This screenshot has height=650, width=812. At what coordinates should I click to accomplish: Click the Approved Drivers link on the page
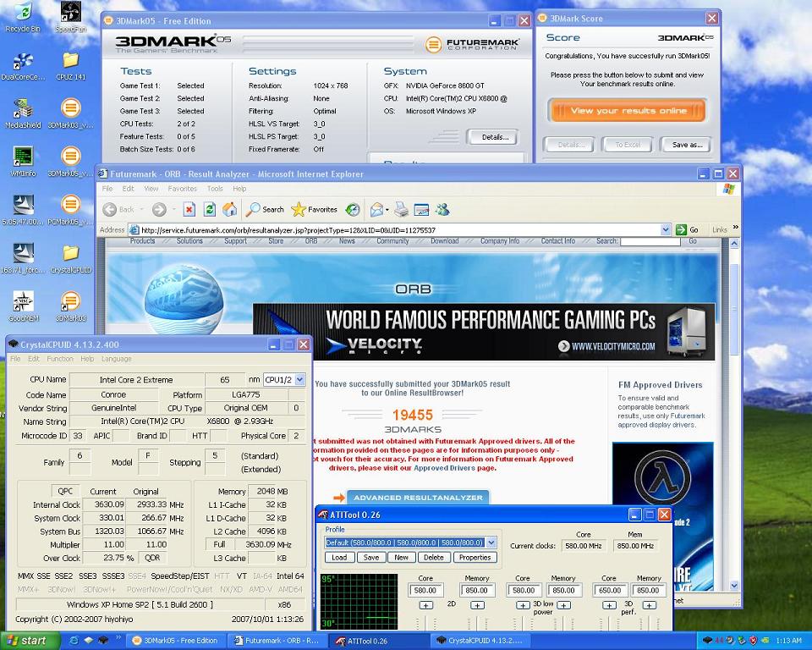click(444, 468)
